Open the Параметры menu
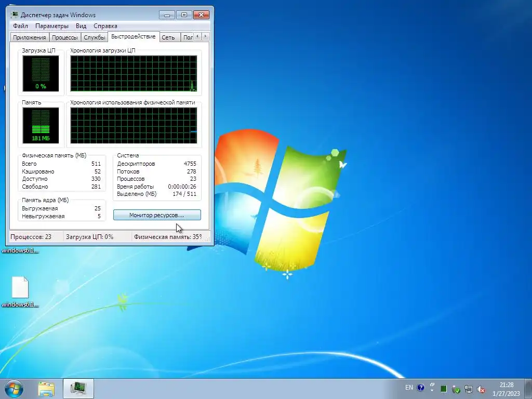This screenshot has width=532, height=399. point(51,26)
